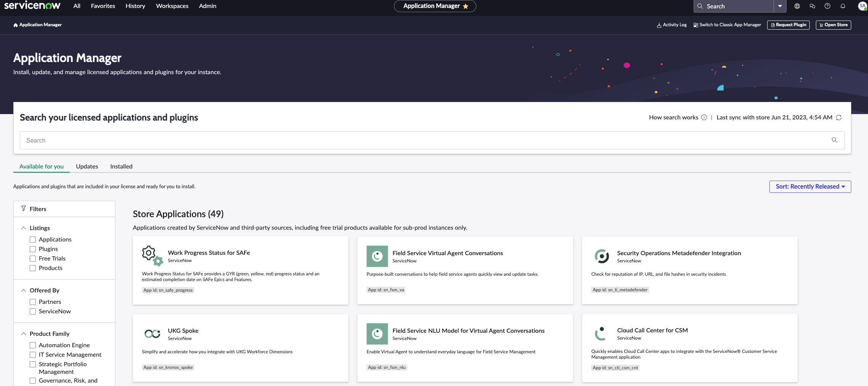Open the All menu in the header

click(x=77, y=6)
